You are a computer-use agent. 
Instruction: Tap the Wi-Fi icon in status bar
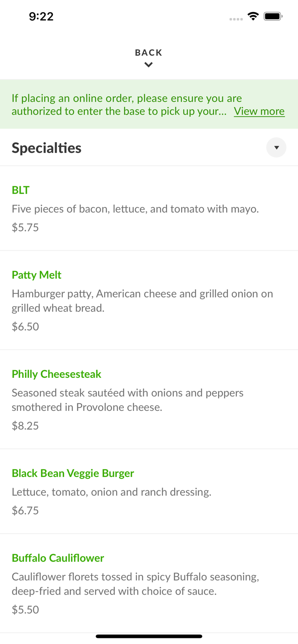[x=253, y=15]
